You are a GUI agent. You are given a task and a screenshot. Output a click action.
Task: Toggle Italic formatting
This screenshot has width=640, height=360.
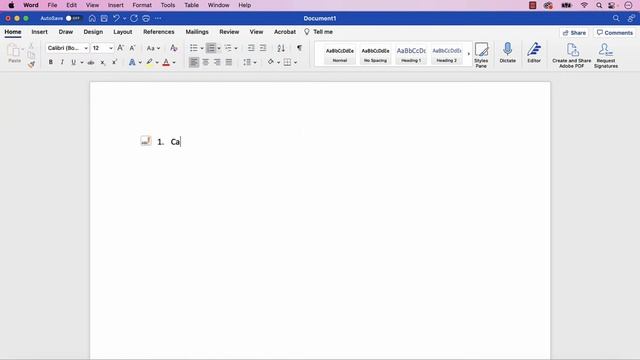point(62,62)
